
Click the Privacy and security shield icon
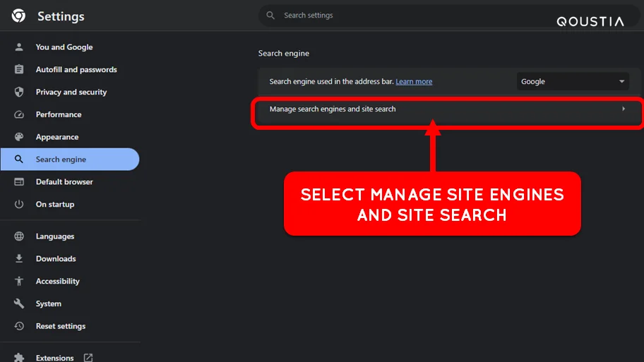pyautogui.click(x=19, y=92)
